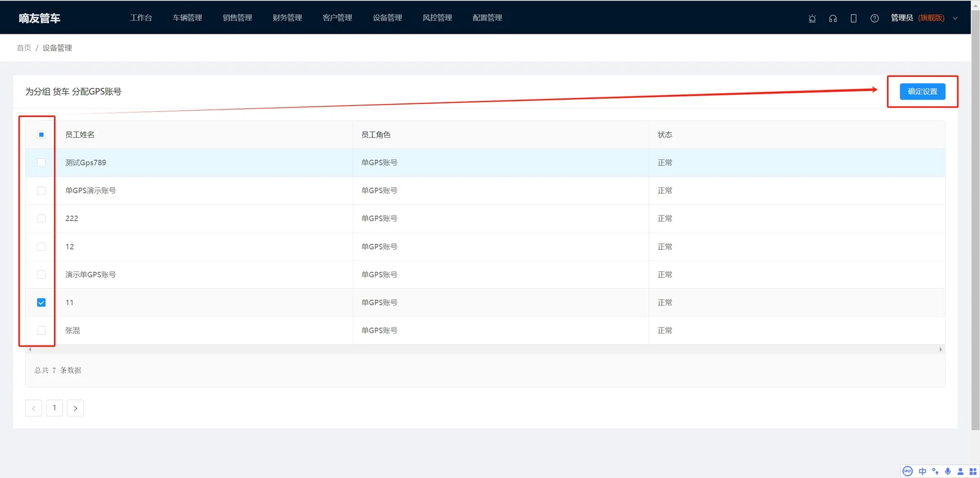Click the iFLY logo in input toolbar
This screenshot has height=478, width=980.
(908, 471)
